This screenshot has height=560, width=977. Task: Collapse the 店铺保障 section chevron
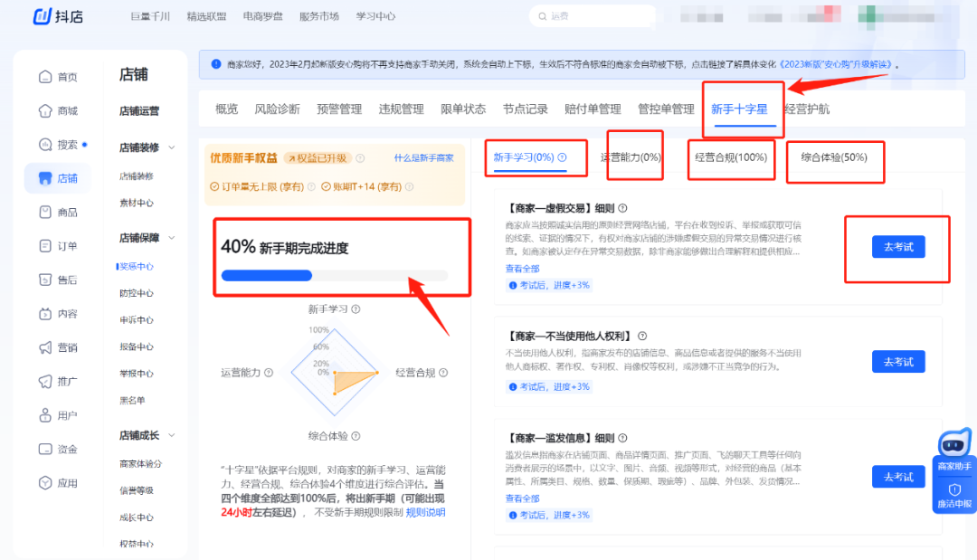(171, 238)
